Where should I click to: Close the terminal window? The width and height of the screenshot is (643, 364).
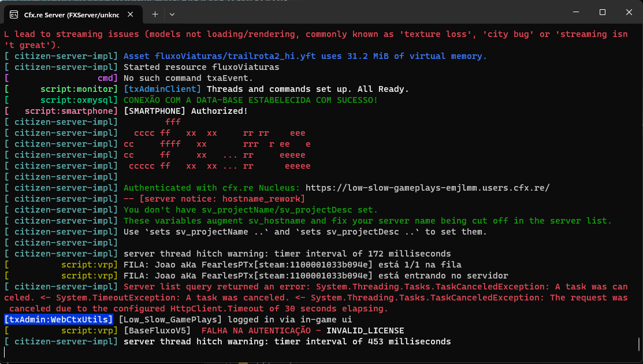(x=629, y=12)
